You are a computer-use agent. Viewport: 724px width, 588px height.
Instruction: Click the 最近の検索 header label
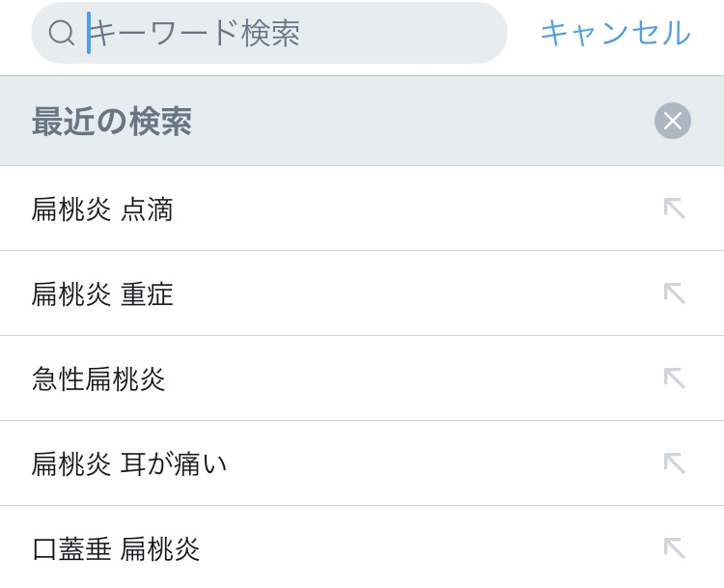112,122
